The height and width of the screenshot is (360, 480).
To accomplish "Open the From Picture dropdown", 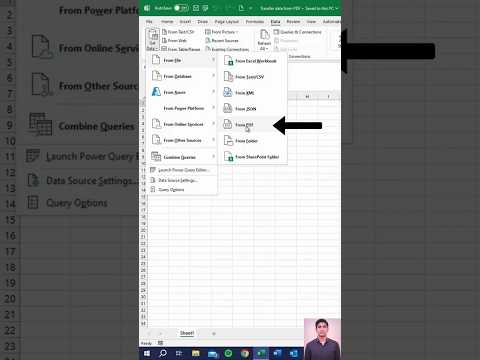I will point(222,32).
